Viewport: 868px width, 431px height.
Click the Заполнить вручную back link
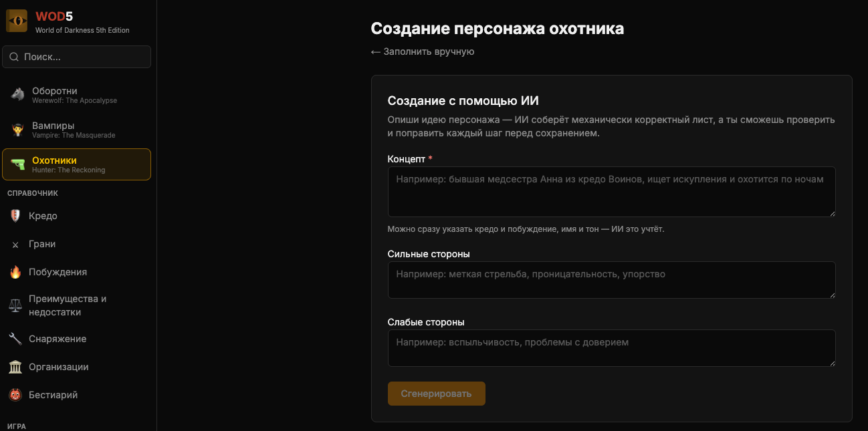pos(423,51)
